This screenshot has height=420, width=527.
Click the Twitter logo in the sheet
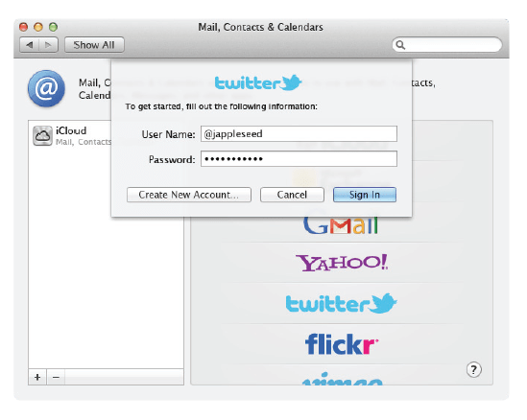pos(258,82)
